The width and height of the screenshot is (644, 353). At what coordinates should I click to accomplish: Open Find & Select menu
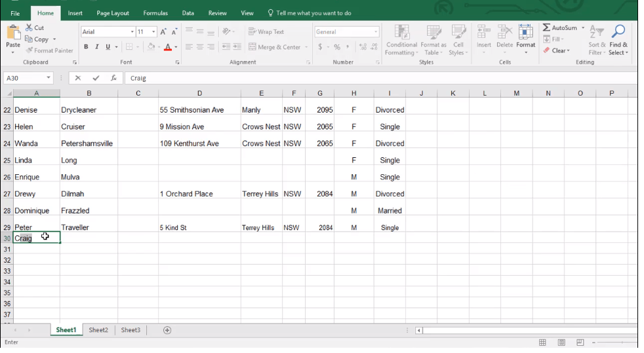point(618,40)
